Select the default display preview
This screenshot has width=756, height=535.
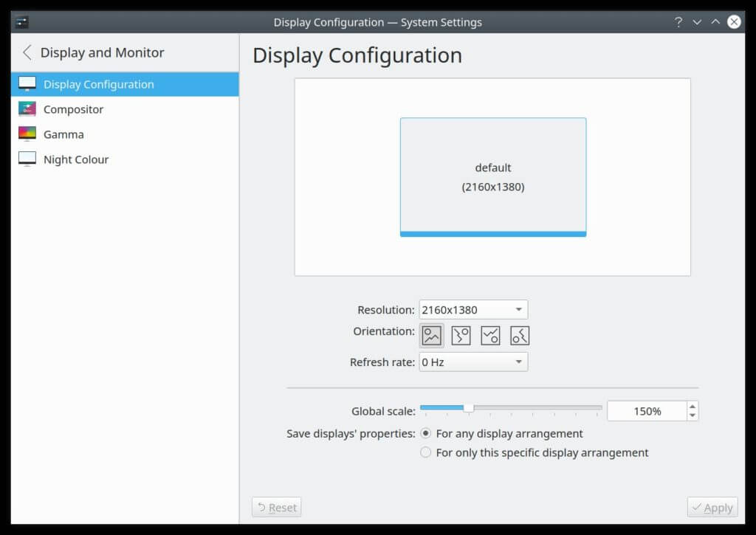(x=492, y=176)
